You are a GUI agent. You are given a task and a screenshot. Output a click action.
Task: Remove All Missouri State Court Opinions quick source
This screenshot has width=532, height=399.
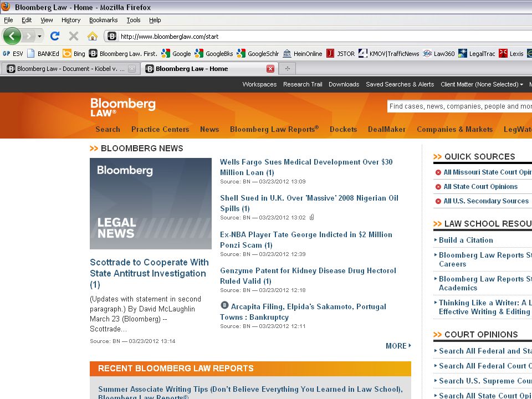pos(438,172)
